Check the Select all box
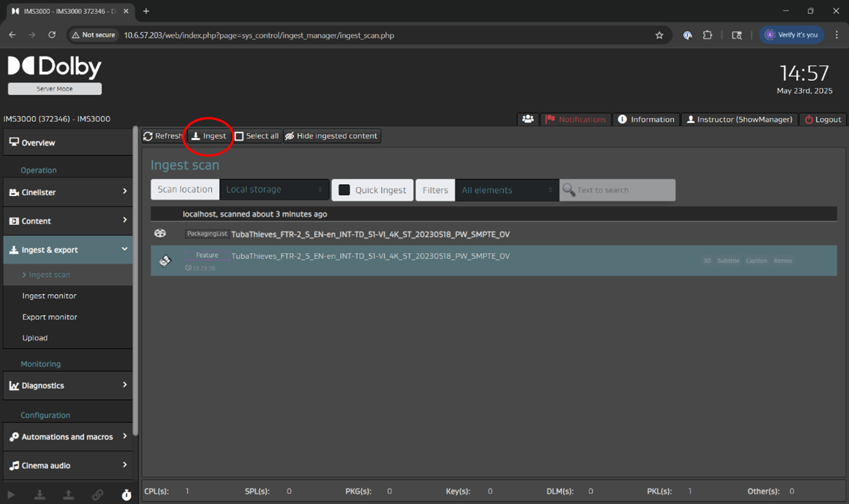This screenshot has height=504, width=849. pyautogui.click(x=239, y=136)
